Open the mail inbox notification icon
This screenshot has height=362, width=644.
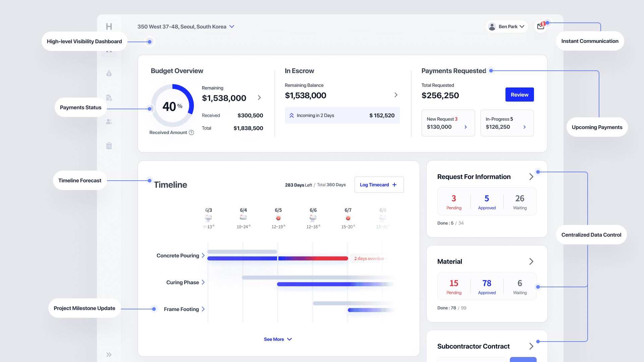tap(541, 26)
